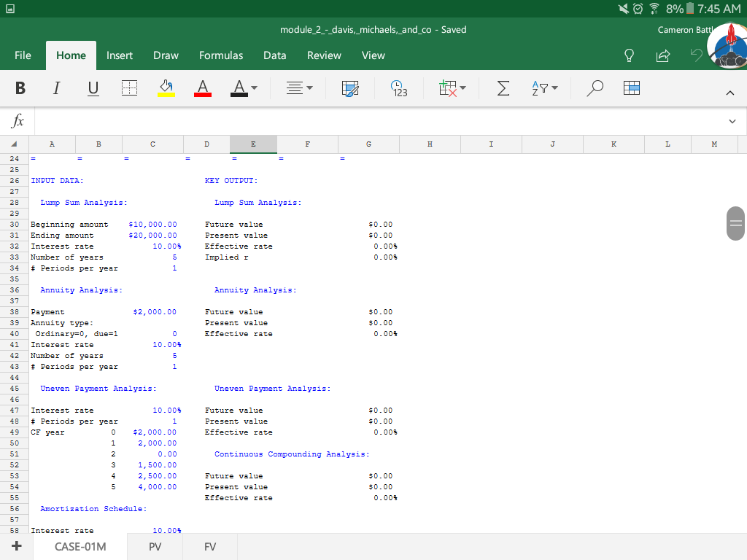Open the Find tool
The width and height of the screenshot is (747, 560).
tap(595, 87)
